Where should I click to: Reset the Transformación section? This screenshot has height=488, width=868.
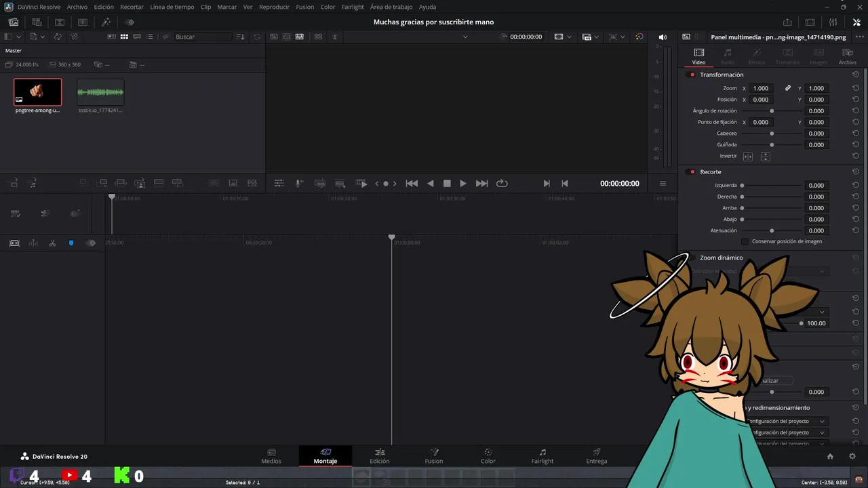856,75
